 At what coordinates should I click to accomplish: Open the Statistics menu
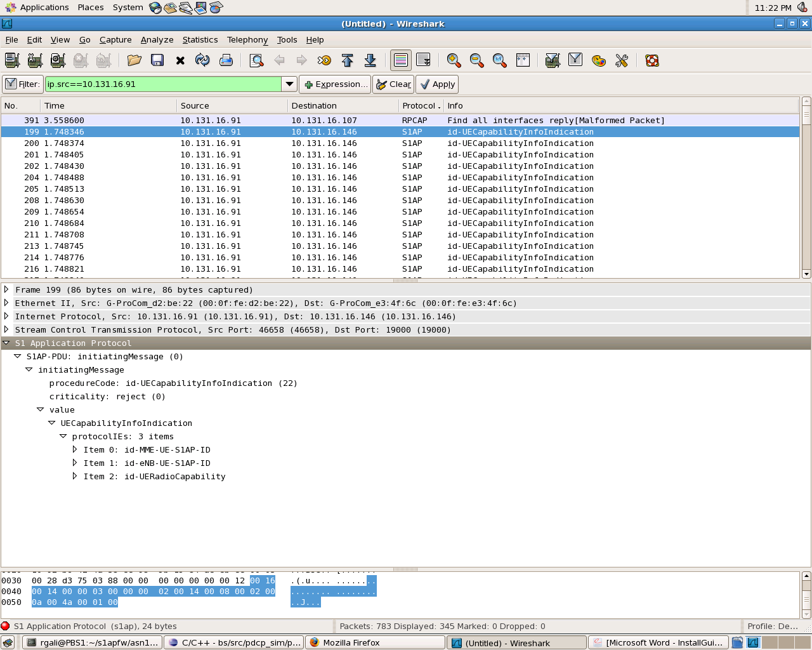point(200,39)
